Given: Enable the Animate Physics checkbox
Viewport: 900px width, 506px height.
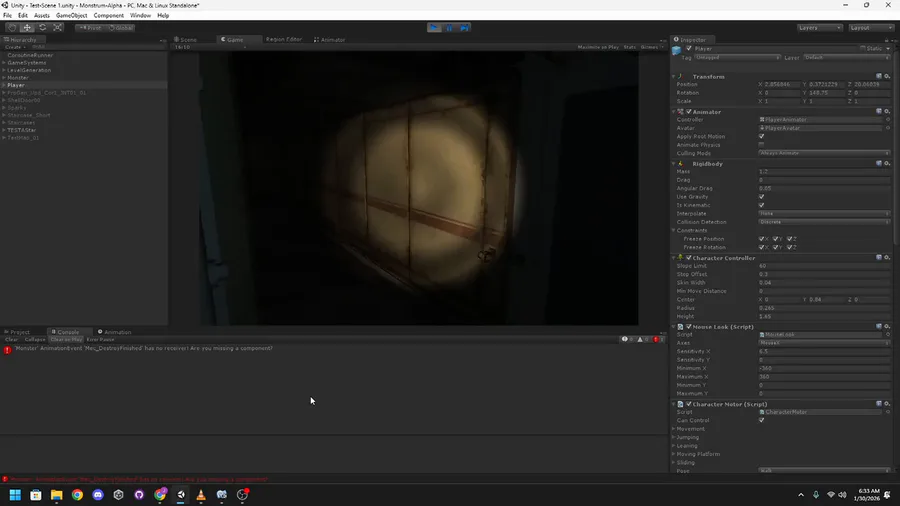Looking at the screenshot, I should (762, 145).
